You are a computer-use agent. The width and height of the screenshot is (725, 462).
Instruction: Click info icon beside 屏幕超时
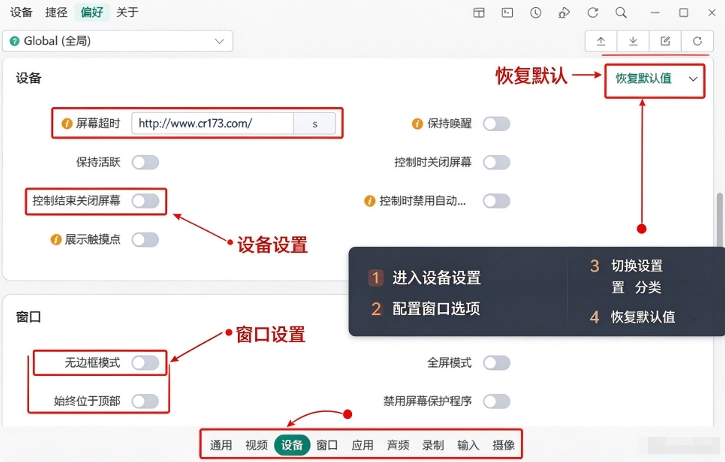(x=67, y=123)
